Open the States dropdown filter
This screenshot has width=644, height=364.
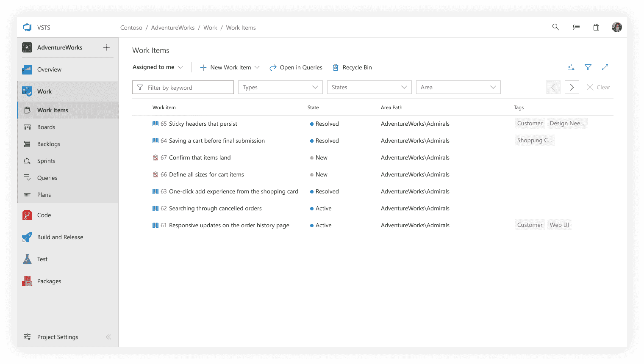[x=369, y=87]
